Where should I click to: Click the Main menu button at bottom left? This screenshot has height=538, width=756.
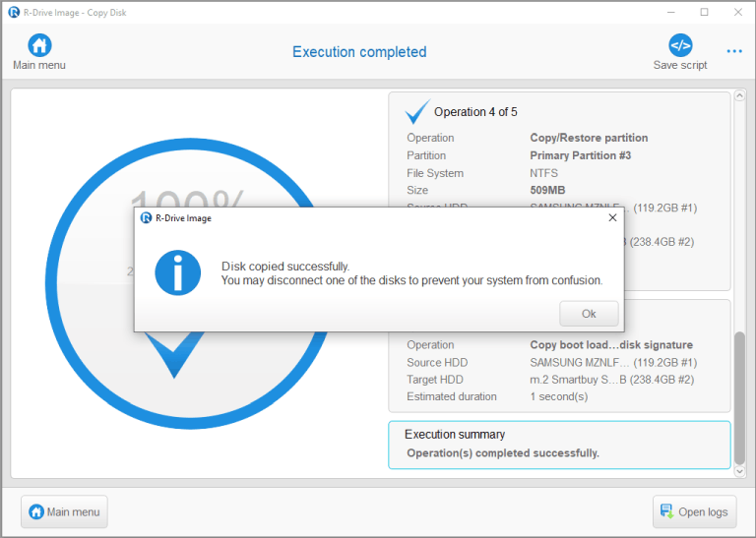[x=64, y=511]
